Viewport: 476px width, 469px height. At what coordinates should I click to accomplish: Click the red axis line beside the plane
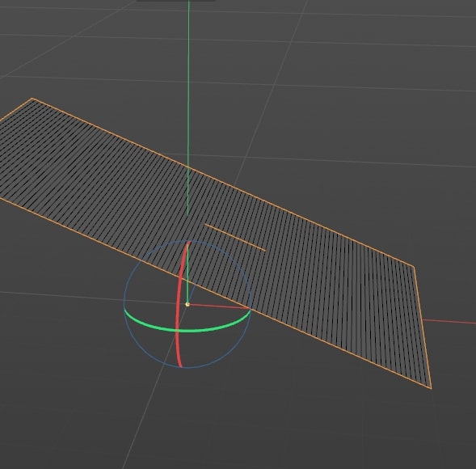click(x=449, y=322)
